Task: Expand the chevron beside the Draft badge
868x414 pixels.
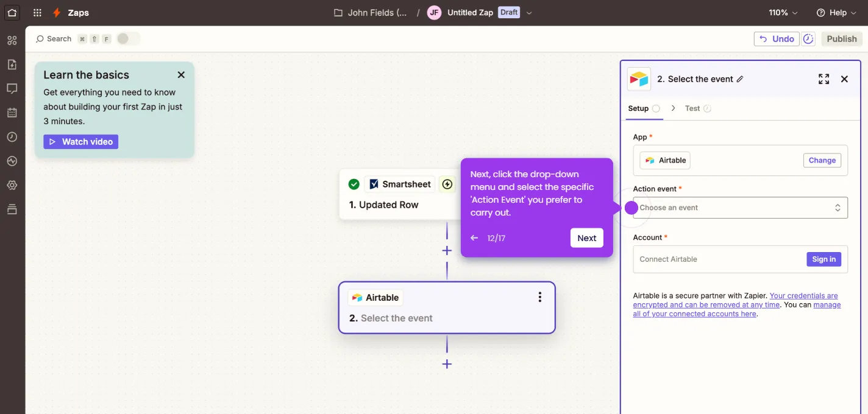Action: 529,13
